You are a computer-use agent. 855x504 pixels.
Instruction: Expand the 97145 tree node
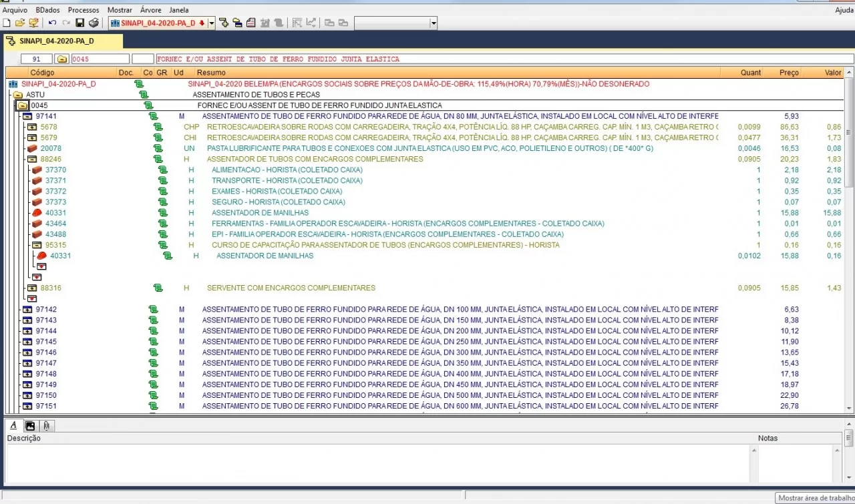coord(27,341)
